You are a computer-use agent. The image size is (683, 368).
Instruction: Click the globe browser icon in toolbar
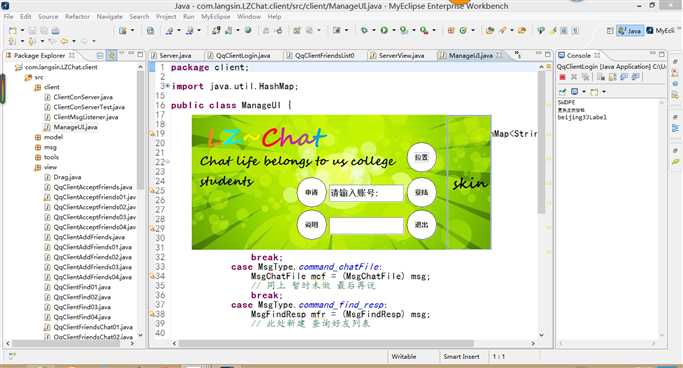click(248, 30)
